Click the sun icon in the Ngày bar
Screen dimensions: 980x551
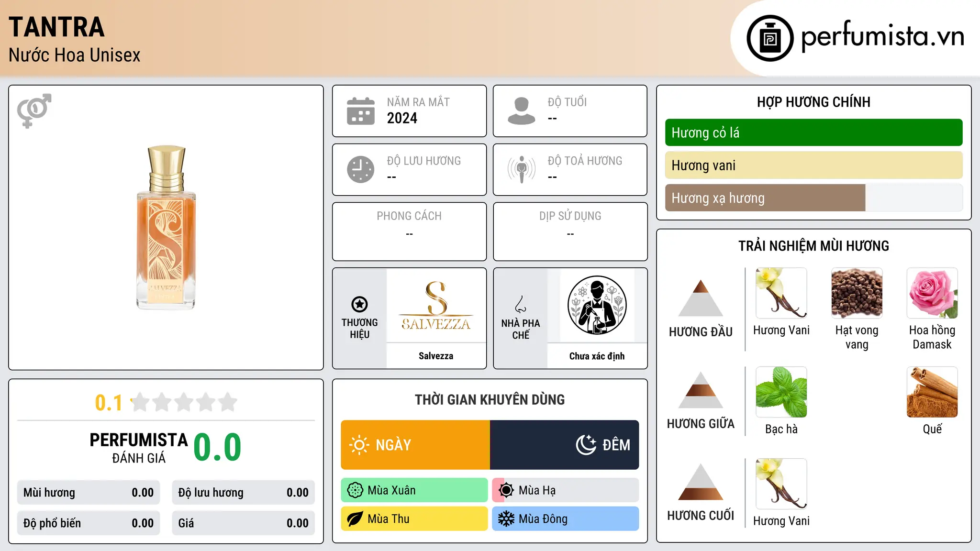coord(359,445)
